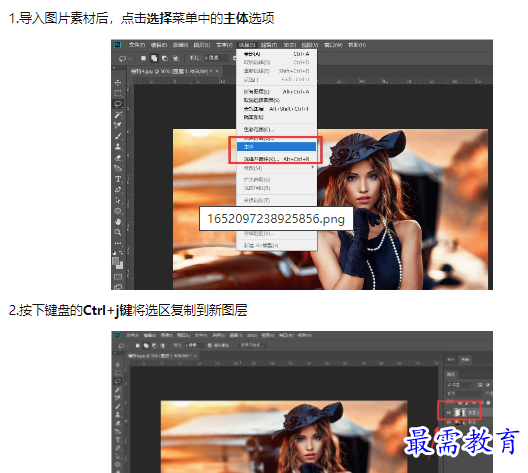Viewport: 528px width, 473px height.
Task: Select the Ellipse shape tool in first screenshot
Action: point(118,211)
